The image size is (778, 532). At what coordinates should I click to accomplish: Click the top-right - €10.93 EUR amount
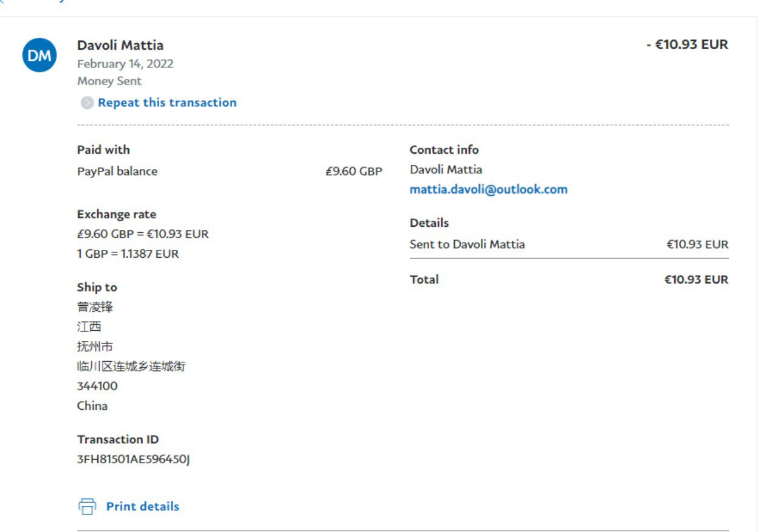687,44
